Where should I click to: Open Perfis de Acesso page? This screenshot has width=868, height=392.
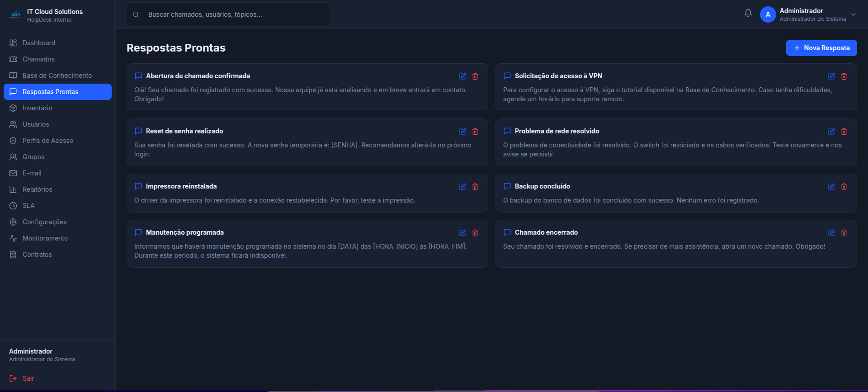(x=57, y=141)
